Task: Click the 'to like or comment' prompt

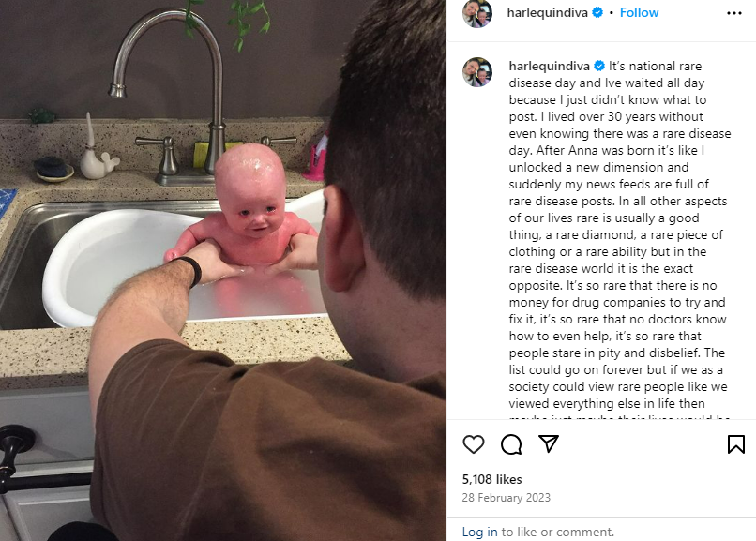Action: (x=557, y=532)
